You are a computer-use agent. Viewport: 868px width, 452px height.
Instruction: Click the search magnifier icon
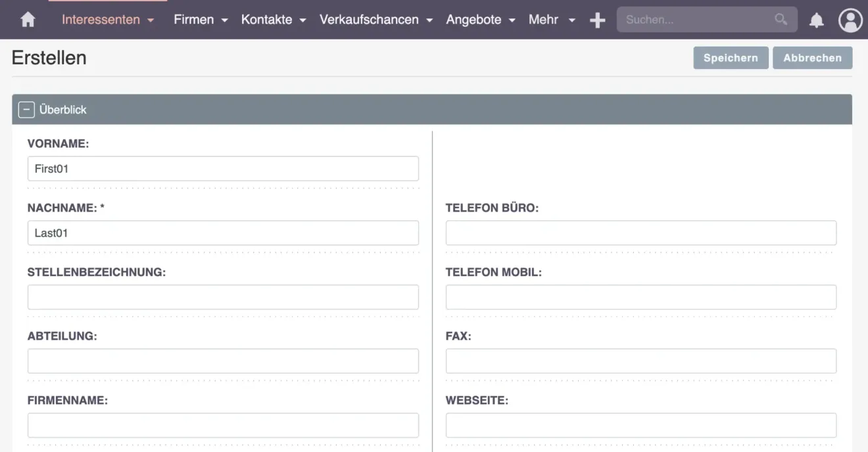(x=781, y=19)
